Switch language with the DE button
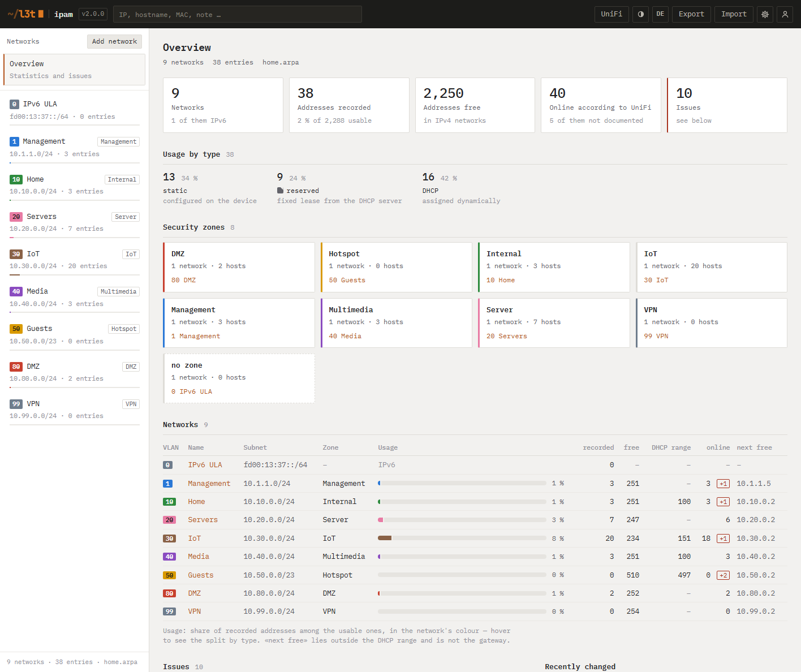The height and width of the screenshot is (672, 801). point(660,14)
